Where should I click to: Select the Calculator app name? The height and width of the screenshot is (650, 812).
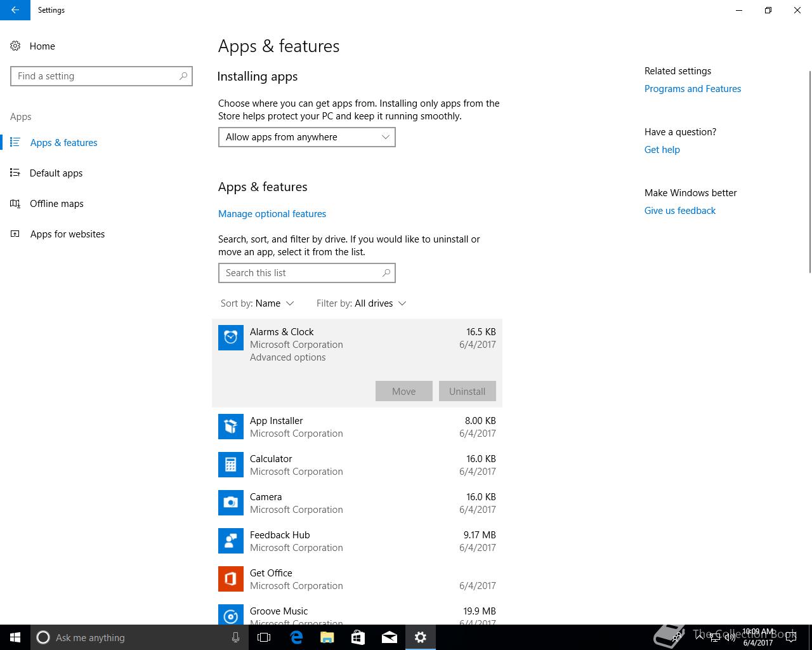271,459
